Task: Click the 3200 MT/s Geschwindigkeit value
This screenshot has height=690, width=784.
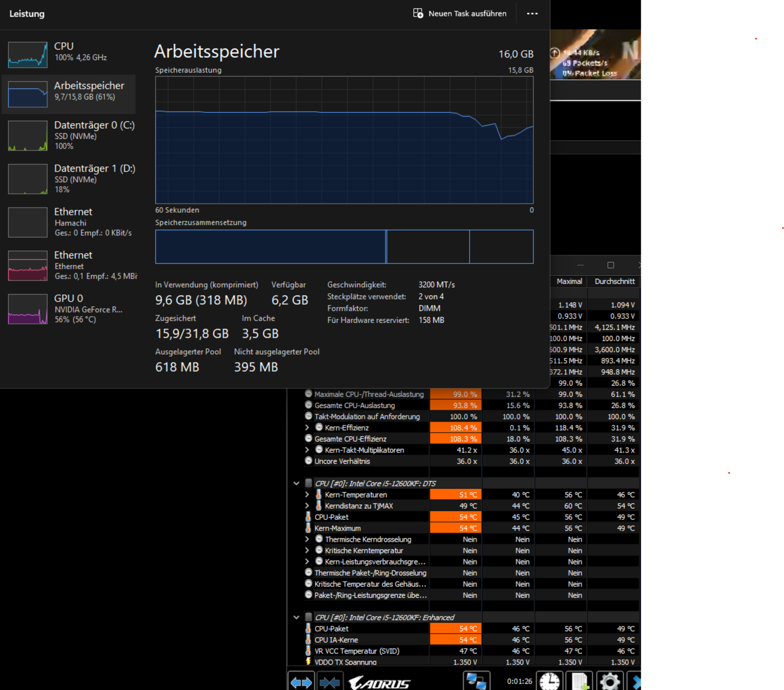Action: click(436, 285)
